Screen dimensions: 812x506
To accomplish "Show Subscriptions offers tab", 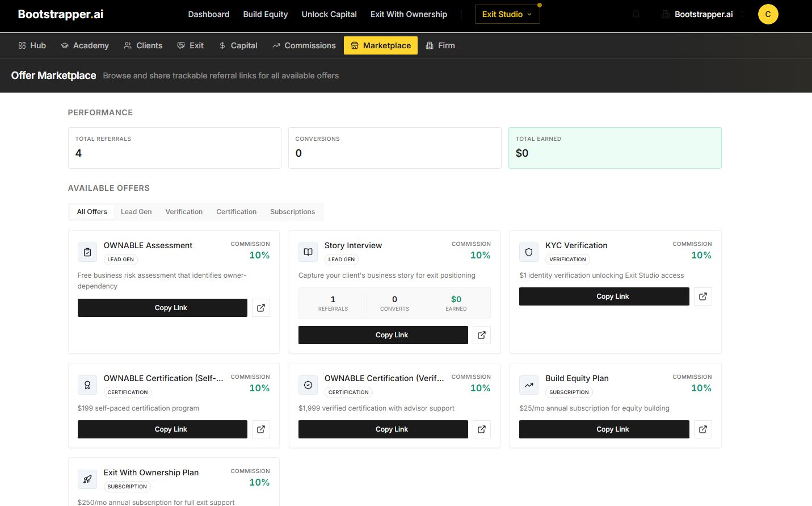I will click(x=292, y=212).
